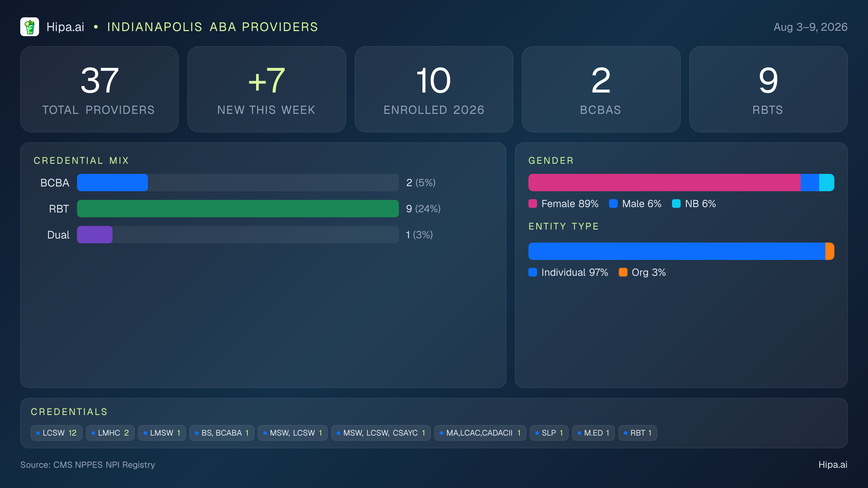Select the SLP 1 credential chip
This screenshot has height=488, width=868.
[x=549, y=433]
